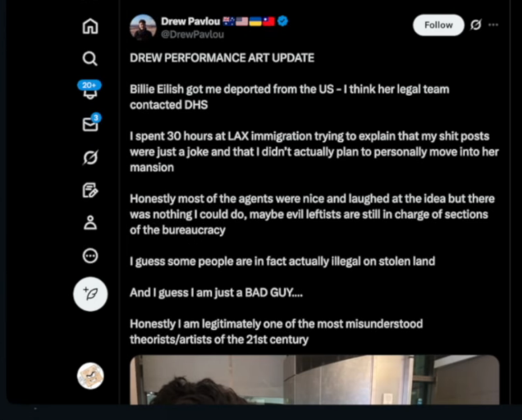Image resolution: width=522 pixels, height=420 pixels.
Task: Click the Drew Pavlou display name
Action: click(x=190, y=21)
